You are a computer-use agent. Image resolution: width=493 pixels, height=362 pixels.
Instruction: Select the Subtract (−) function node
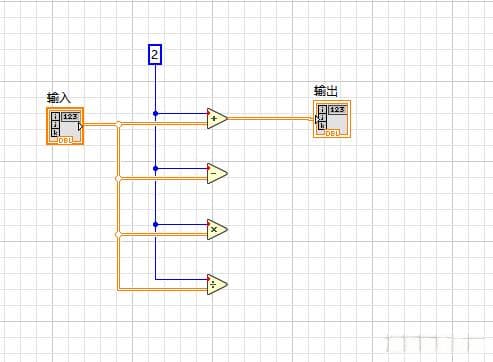(217, 173)
